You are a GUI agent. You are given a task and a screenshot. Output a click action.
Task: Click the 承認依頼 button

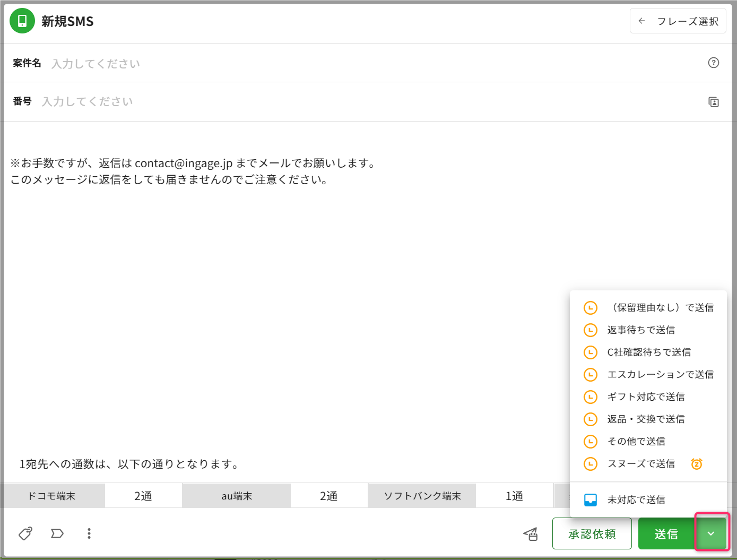[x=592, y=533]
